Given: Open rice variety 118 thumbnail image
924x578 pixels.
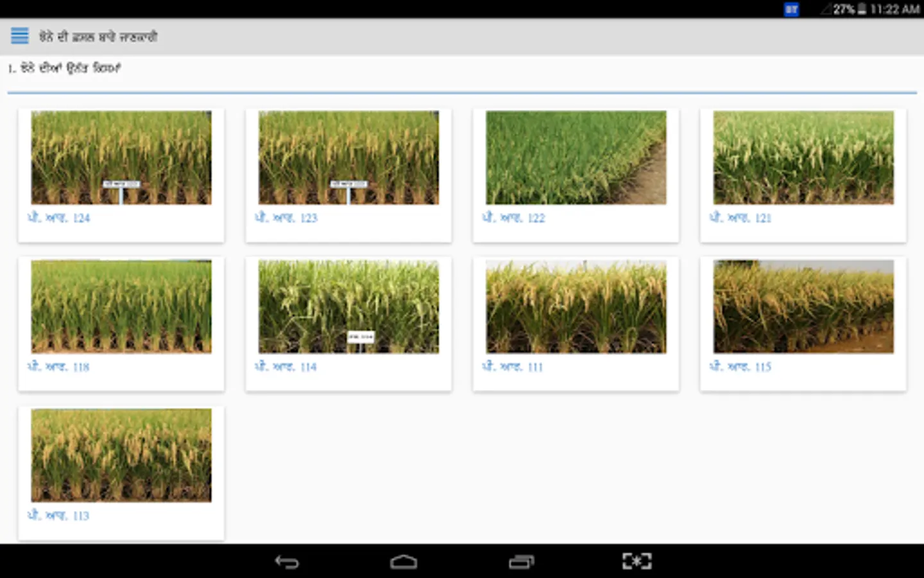Looking at the screenshot, I should point(121,306).
